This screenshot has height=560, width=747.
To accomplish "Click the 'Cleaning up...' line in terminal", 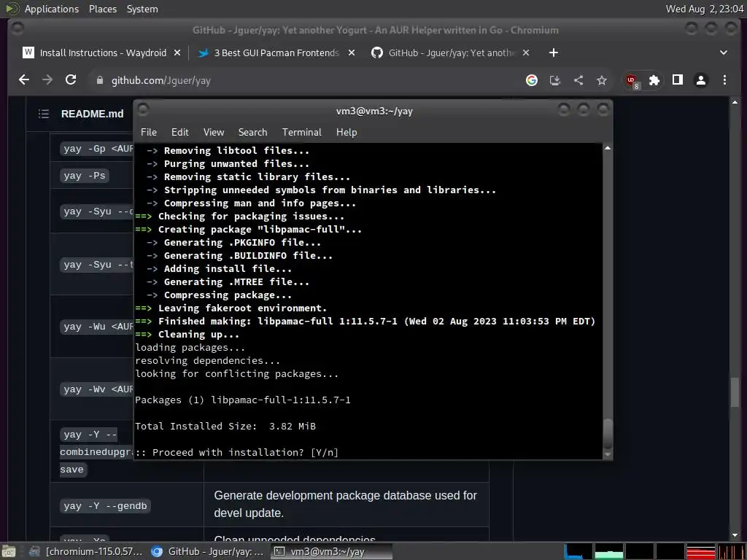I will point(187,334).
